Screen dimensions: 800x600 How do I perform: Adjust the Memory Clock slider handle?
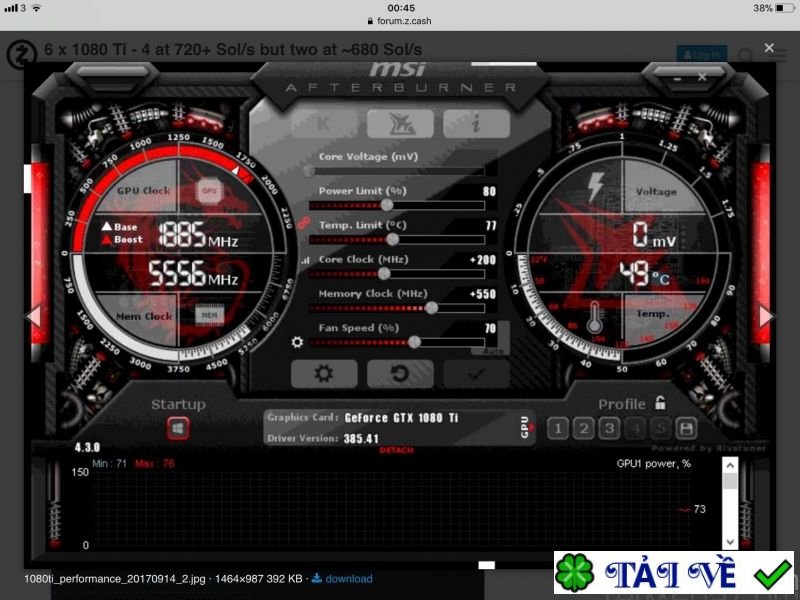432,308
